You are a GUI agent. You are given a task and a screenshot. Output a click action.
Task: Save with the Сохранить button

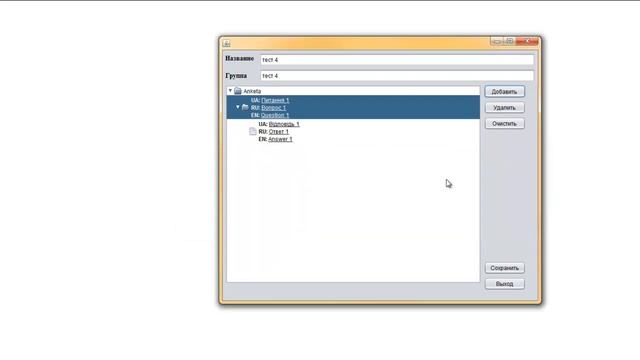click(x=504, y=268)
